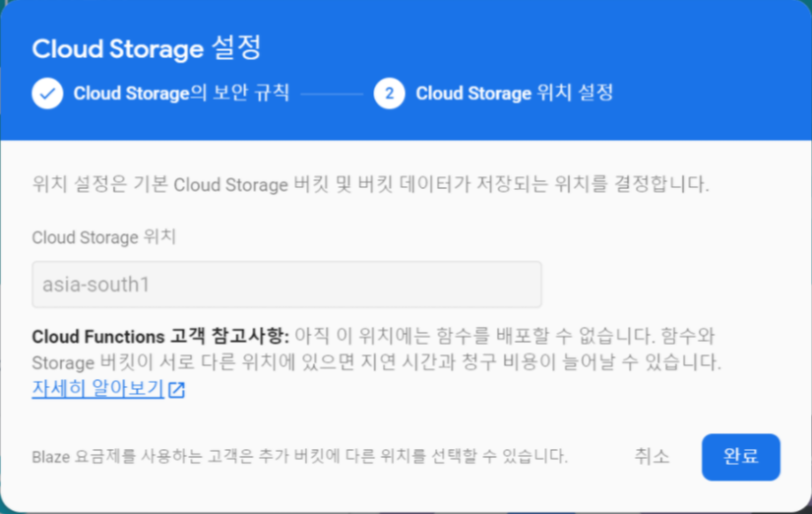
Task: Open the 자세히 알아보기 link
Action: (97, 389)
